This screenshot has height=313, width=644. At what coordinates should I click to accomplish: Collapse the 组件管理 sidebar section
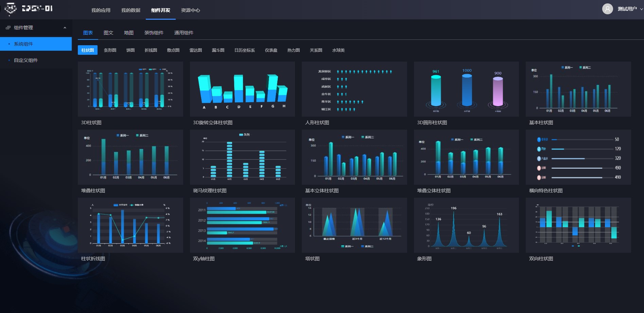click(65, 28)
